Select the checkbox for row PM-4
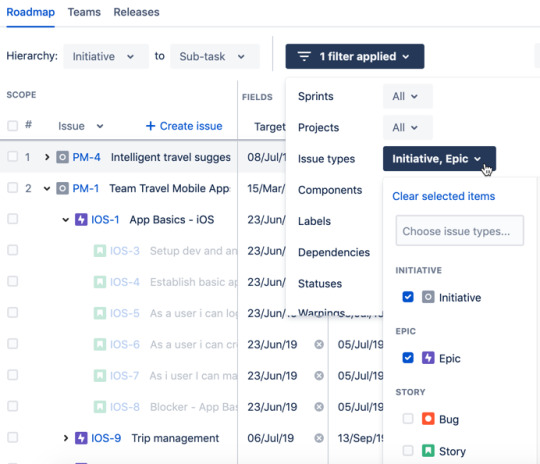 pos(13,157)
